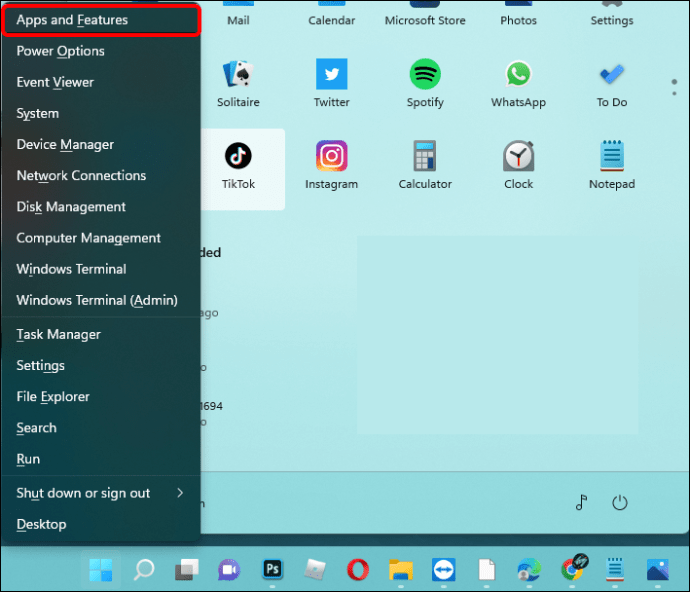This screenshot has width=690, height=592.
Task: Choose Search from the context menu
Action: click(101, 428)
